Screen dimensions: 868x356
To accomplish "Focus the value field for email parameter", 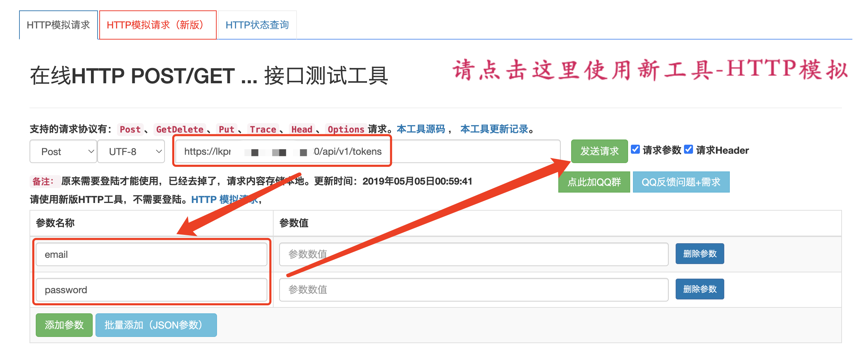I will pyautogui.click(x=474, y=254).
